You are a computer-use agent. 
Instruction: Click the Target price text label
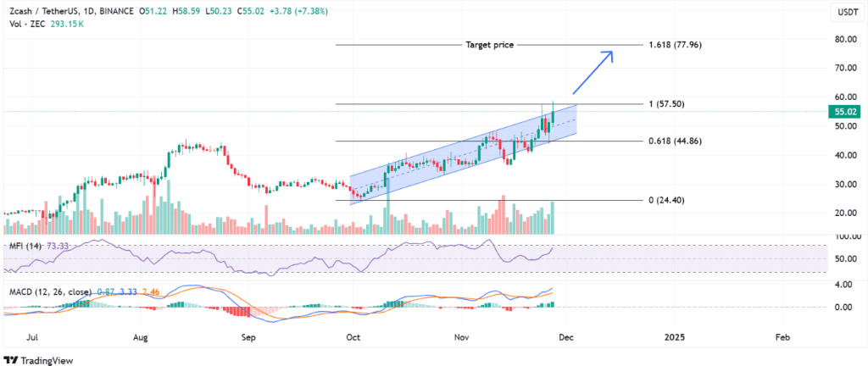coord(489,45)
